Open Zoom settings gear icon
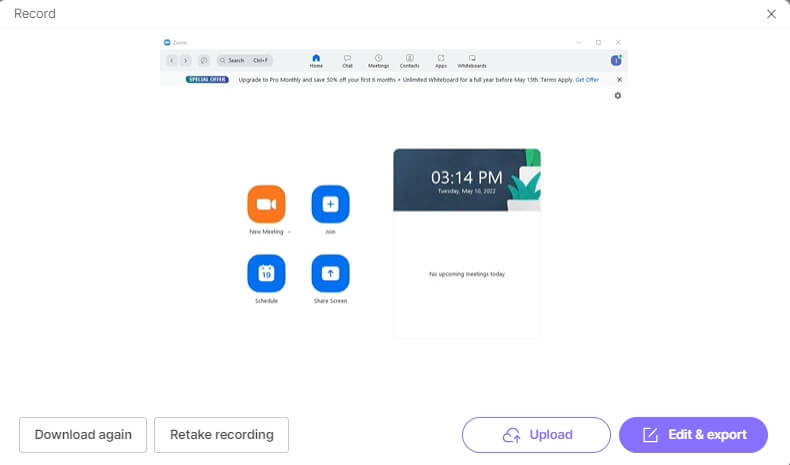Screen dimensions: 790x465 coord(617,95)
